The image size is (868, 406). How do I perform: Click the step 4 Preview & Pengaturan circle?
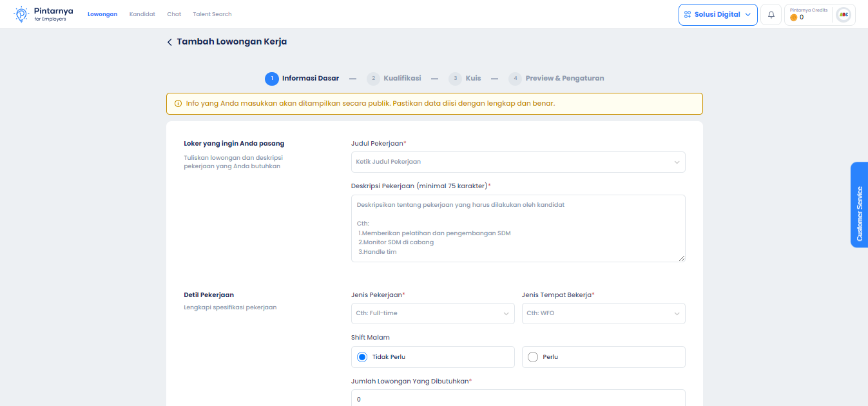(x=515, y=79)
